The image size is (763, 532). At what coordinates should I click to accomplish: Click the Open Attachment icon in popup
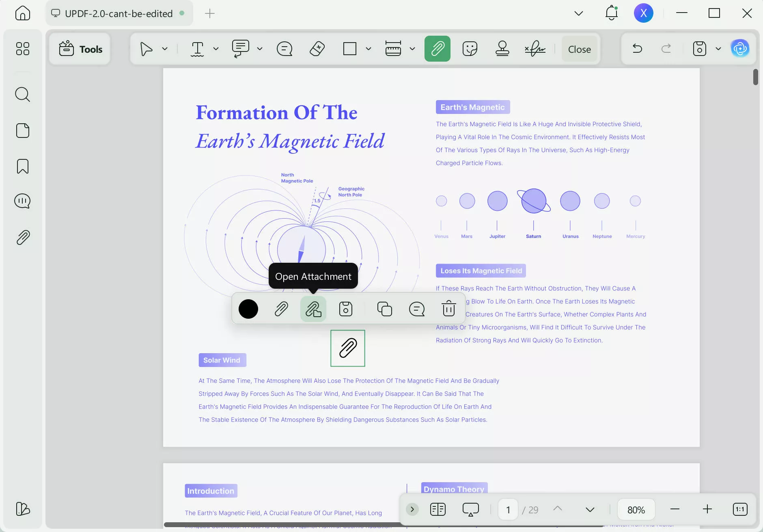(x=313, y=309)
